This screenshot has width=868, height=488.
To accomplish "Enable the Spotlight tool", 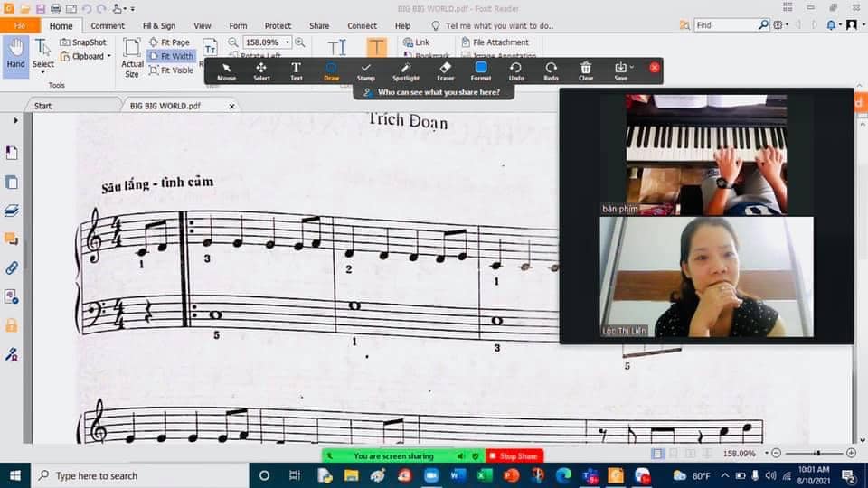I will (x=406, y=71).
